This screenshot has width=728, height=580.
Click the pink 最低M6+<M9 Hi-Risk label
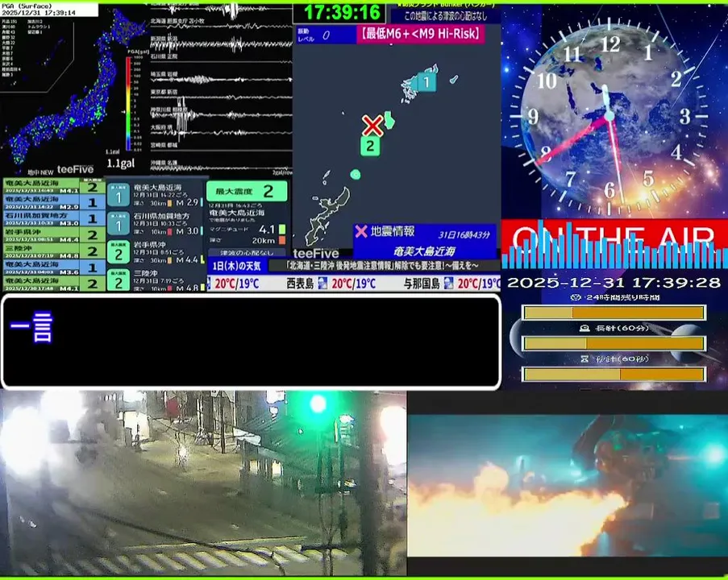coord(421,34)
